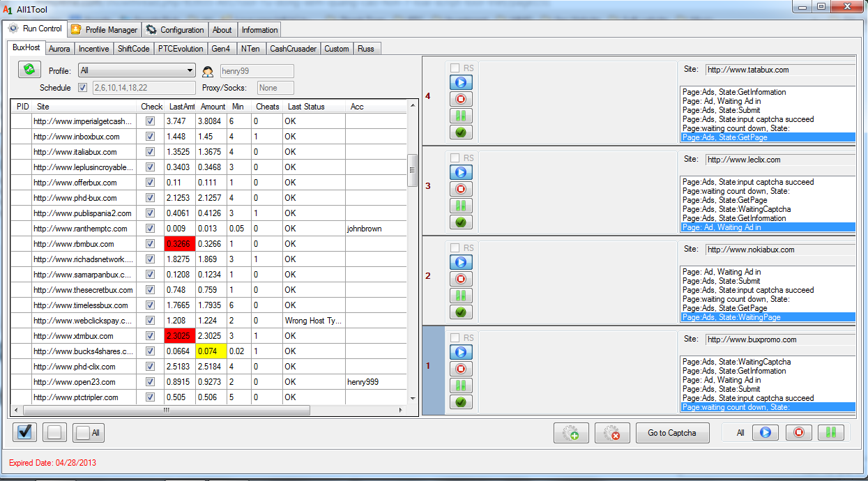
Task: Open the Profile dropdown showing All
Action: 137,70
